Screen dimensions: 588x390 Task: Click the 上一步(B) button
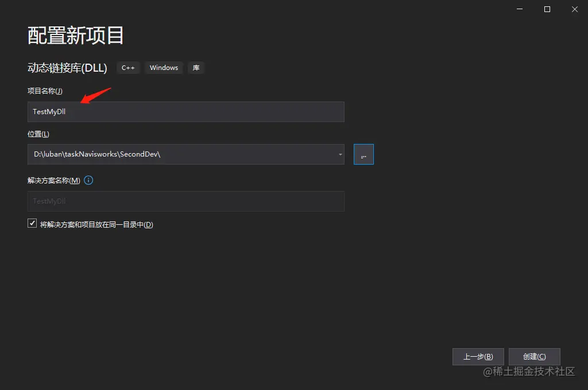pos(478,356)
